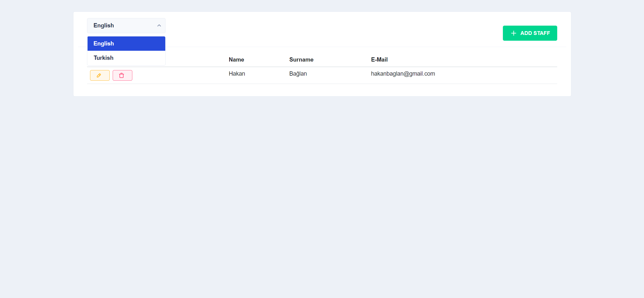Remove the staff entry using the delete icon
644x298 pixels.
coord(122,75)
